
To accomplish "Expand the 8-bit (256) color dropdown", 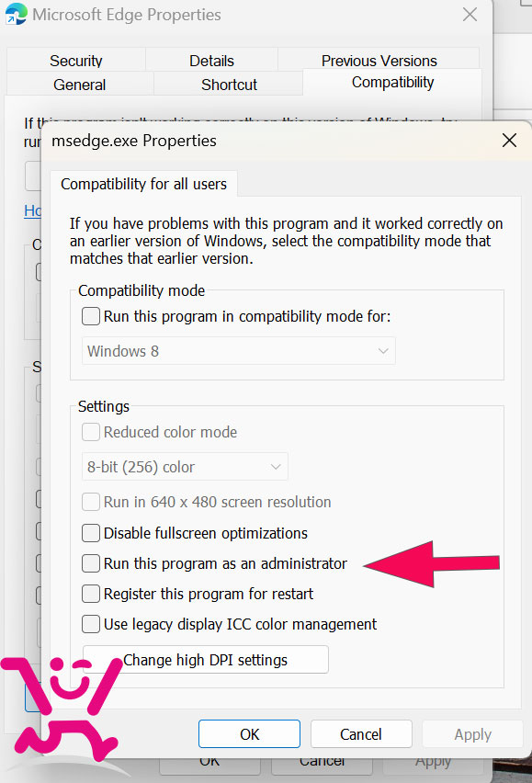I will [x=185, y=467].
